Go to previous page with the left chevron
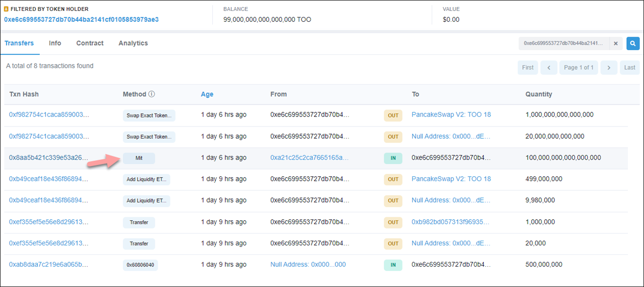 tap(549, 68)
